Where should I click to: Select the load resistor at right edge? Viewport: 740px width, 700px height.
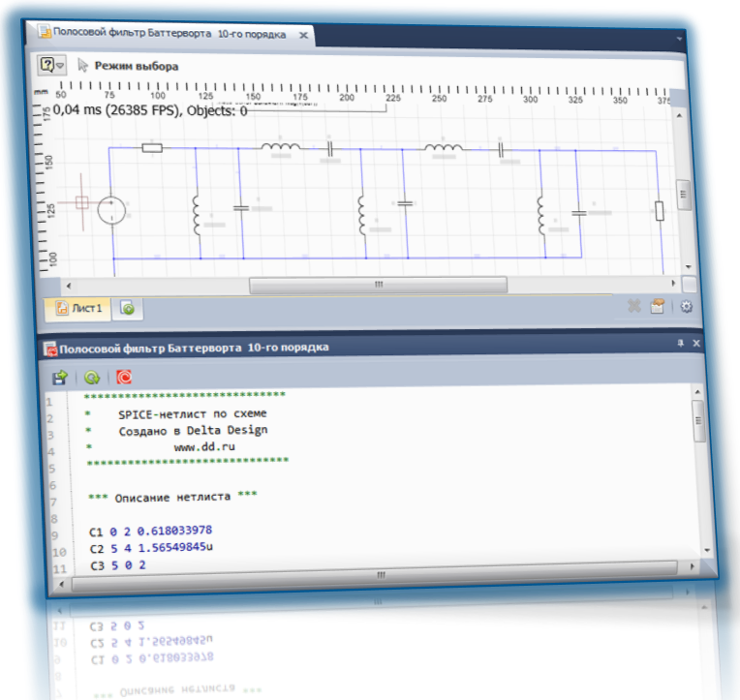pos(660,211)
